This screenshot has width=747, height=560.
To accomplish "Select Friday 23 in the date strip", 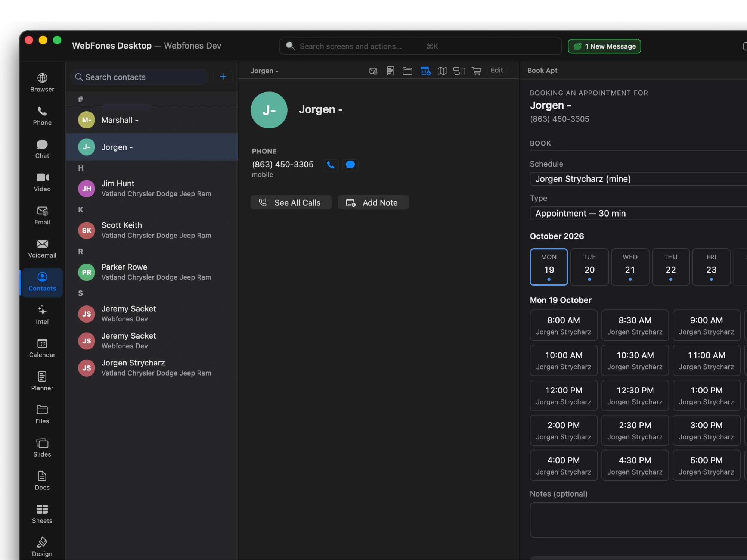I will click(x=711, y=267).
